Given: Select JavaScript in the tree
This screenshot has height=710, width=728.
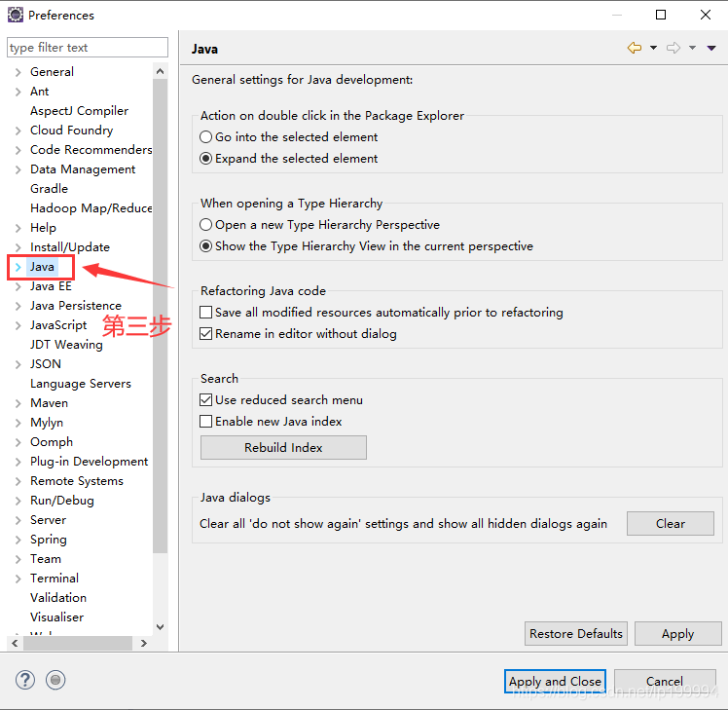Looking at the screenshot, I should coord(58,325).
